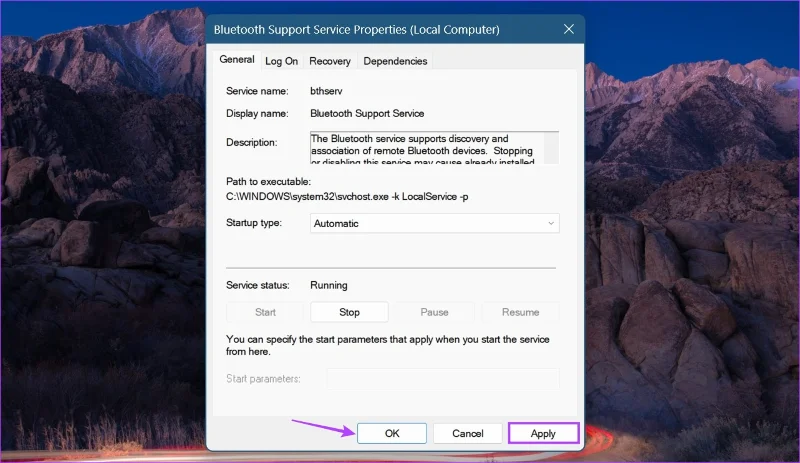
Task: Click the Pause service button
Action: pos(434,312)
